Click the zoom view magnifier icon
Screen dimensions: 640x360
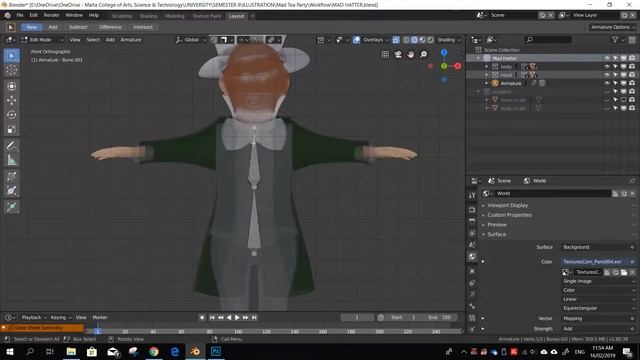click(424, 54)
